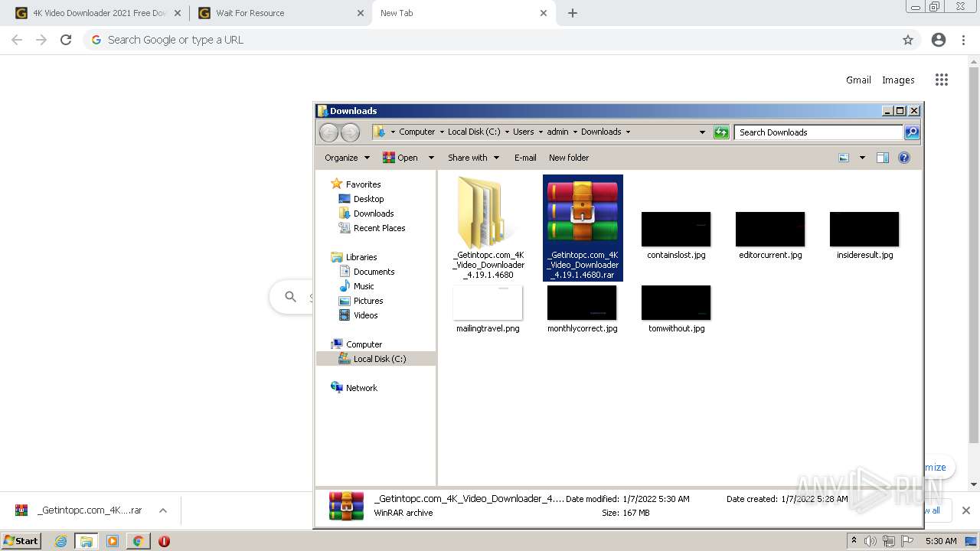Close the Chrome downloads bar
Screen dimensions: 980x551
[965, 510]
